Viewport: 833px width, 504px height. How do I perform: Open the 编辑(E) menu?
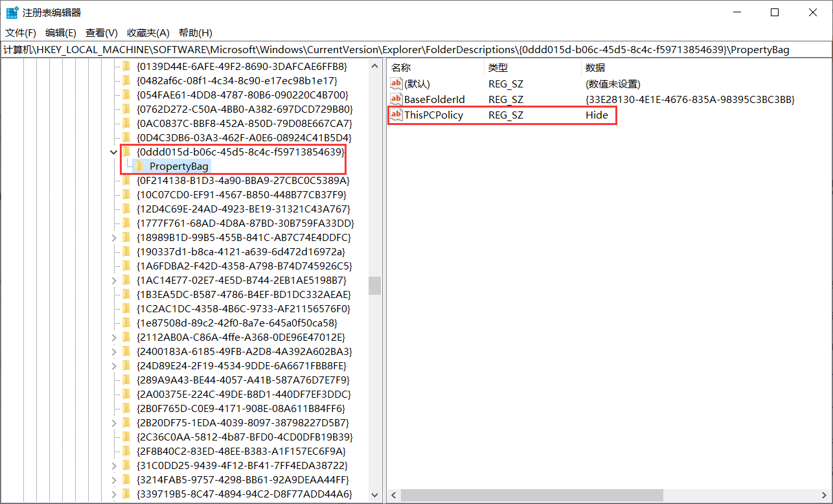tap(61, 33)
